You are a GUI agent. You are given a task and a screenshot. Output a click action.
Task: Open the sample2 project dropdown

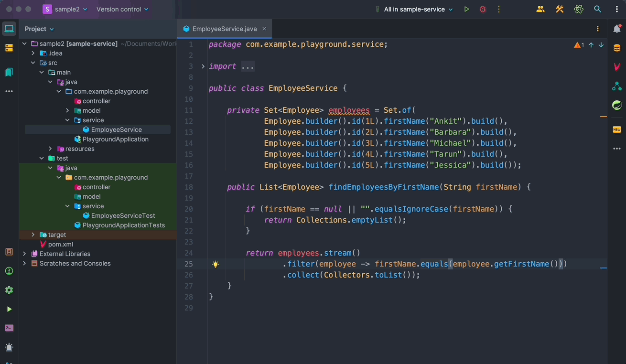[x=65, y=9]
